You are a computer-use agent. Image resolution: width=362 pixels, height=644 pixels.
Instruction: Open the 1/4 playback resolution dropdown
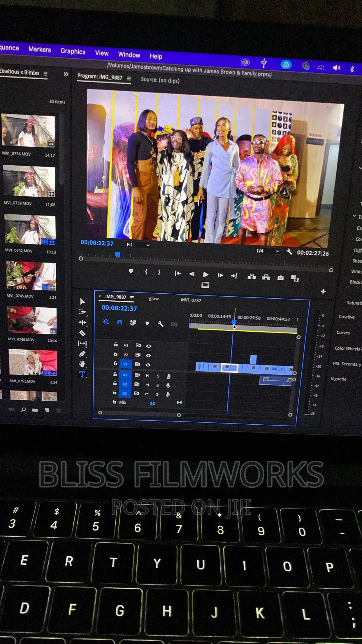coord(268,251)
